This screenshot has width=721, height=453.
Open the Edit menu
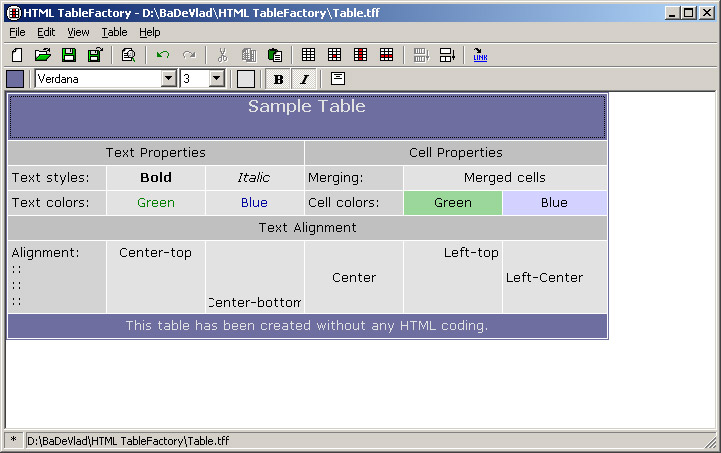click(x=46, y=32)
